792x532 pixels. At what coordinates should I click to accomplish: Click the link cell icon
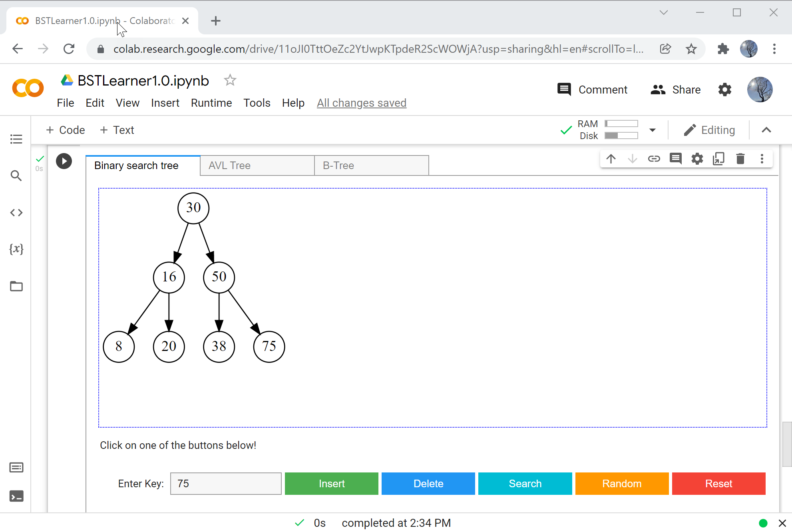tap(653, 159)
